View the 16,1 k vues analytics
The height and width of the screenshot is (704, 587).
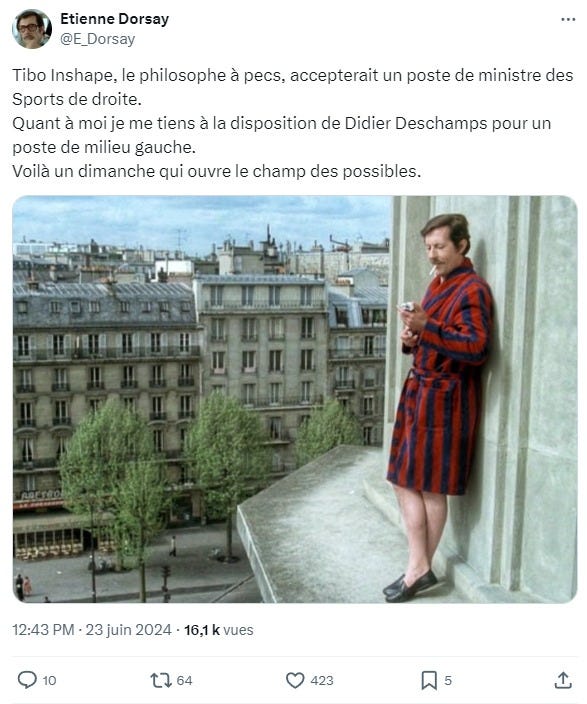[219, 629]
